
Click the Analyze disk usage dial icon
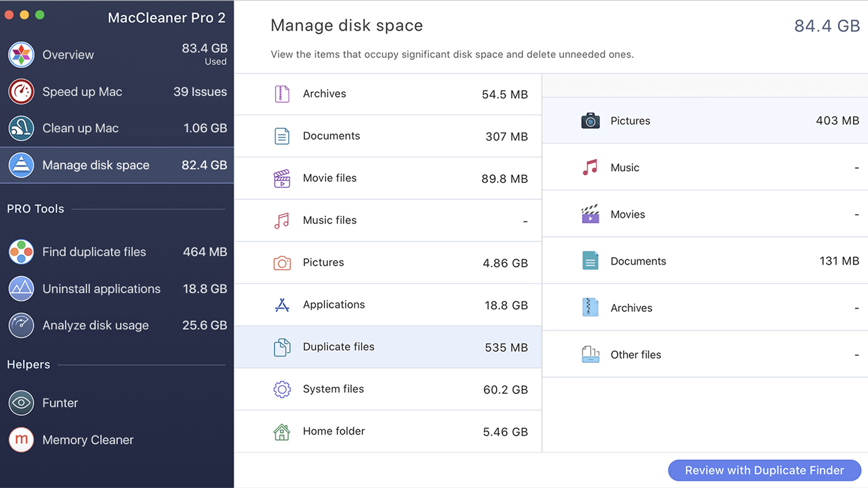[21, 325]
